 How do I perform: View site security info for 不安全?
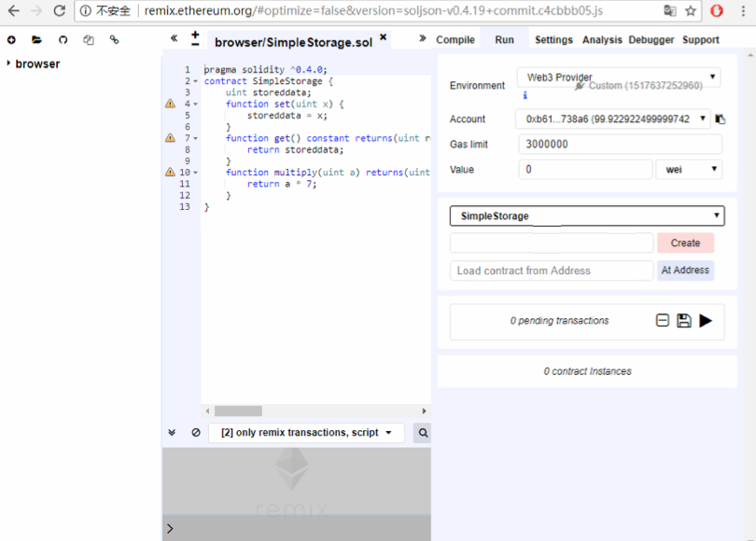point(105,10)
